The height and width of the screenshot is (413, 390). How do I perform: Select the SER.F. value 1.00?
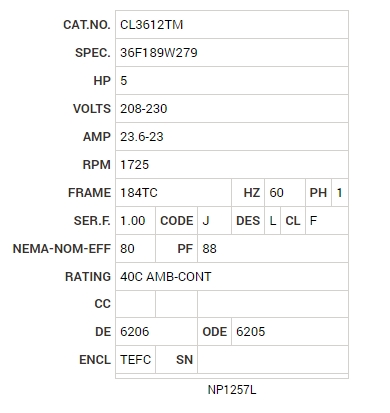pyautogui.click(x=133, y=221)
